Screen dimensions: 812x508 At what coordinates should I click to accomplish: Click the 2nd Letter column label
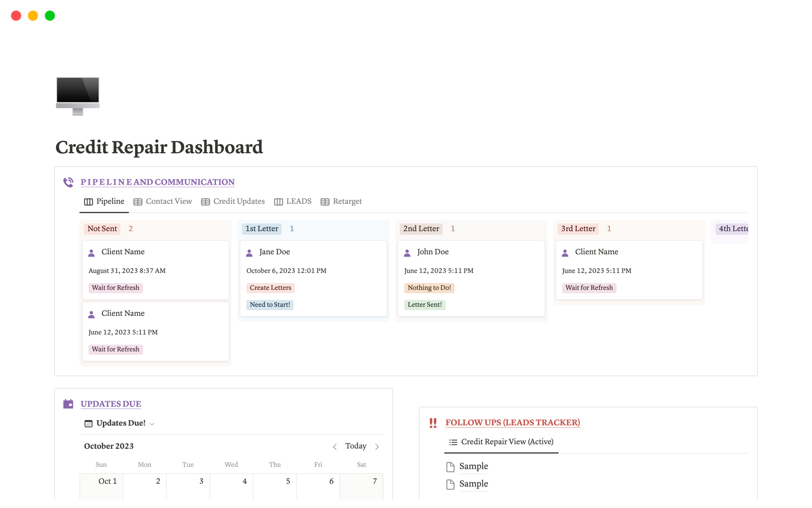tap(421, 229)
